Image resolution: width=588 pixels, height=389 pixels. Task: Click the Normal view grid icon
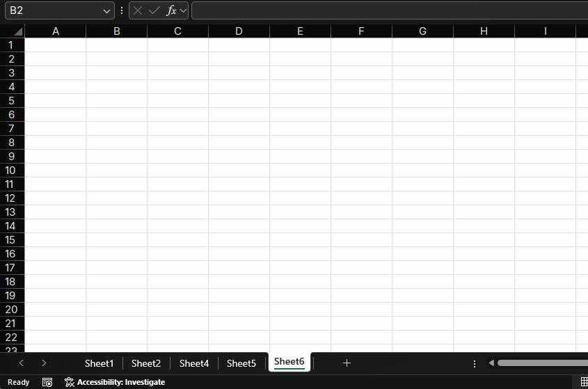(584, 382)
